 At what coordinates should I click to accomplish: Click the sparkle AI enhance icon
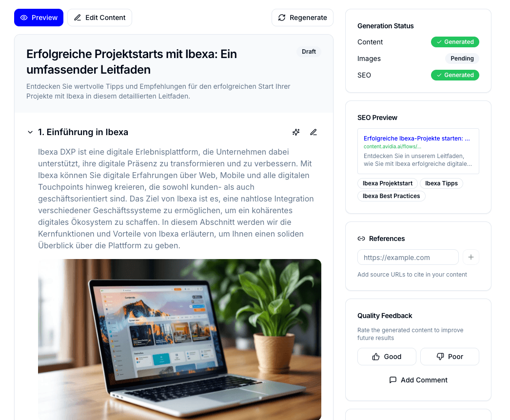point(296,132)
